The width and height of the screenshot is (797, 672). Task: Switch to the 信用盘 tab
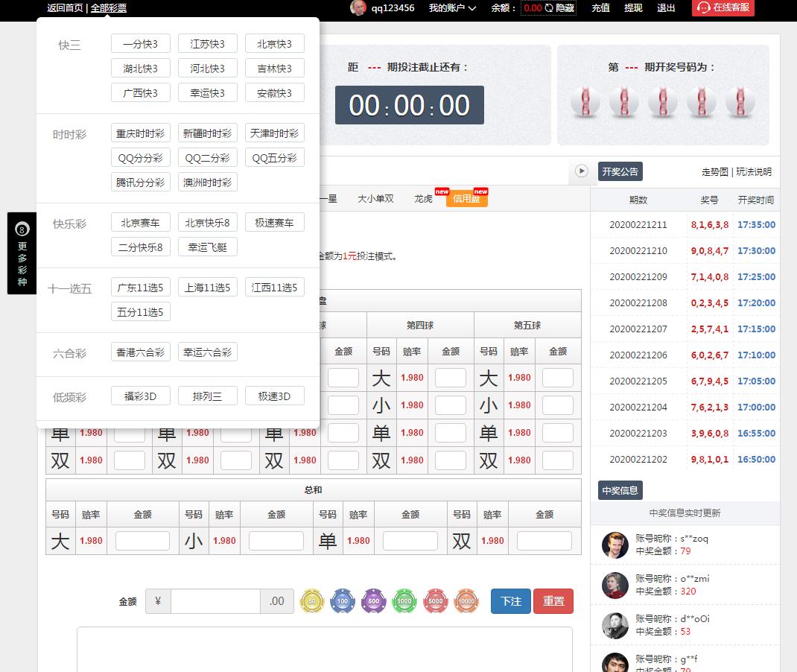(x=466, y=199)
